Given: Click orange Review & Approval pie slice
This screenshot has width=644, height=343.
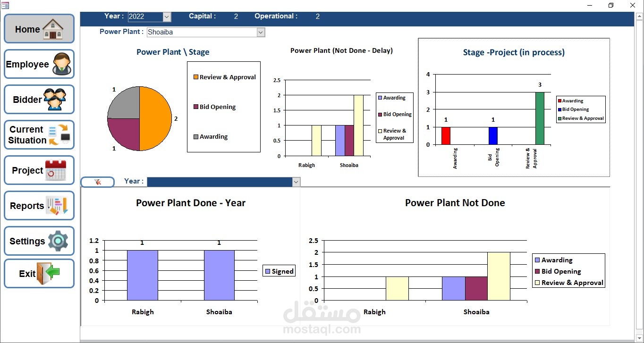Looking at the screenshot, I should [x=156, y=119].
